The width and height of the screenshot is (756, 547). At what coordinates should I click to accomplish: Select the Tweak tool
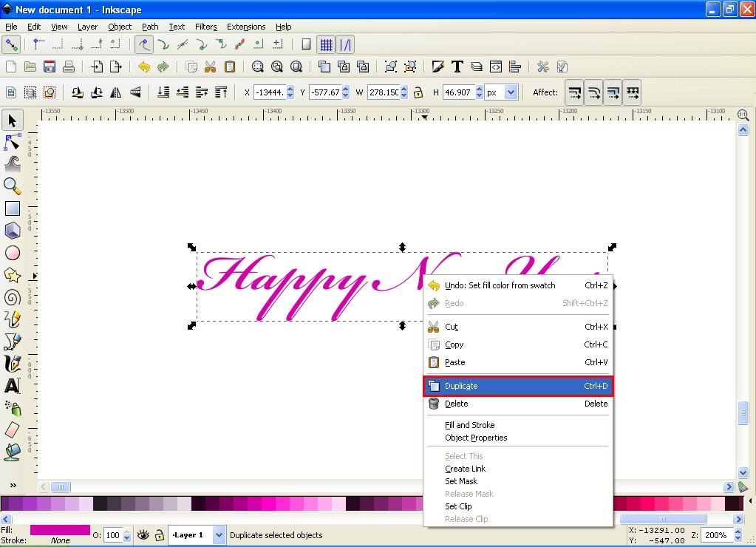[12, 164]
